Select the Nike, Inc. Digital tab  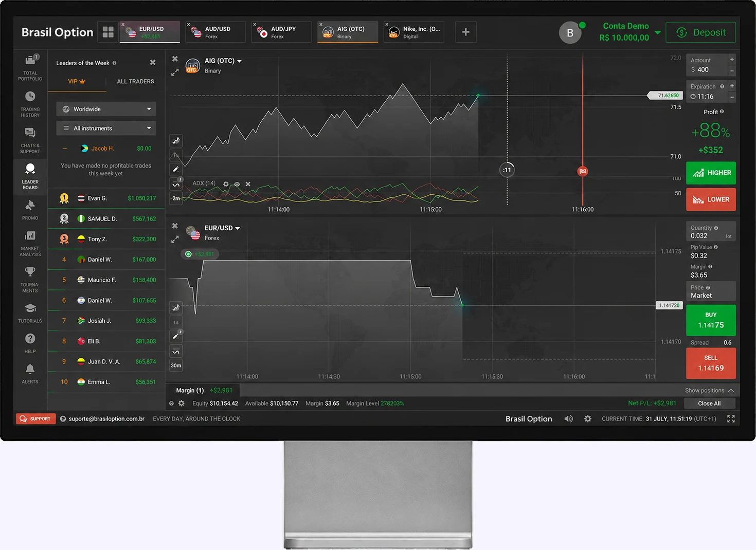tap(414, 32)
